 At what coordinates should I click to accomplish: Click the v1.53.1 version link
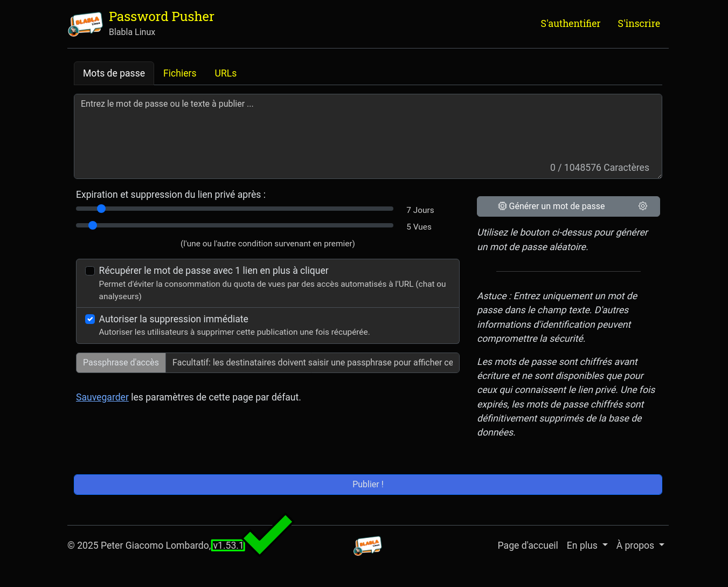pyautogui.click(x=228, y=545)
